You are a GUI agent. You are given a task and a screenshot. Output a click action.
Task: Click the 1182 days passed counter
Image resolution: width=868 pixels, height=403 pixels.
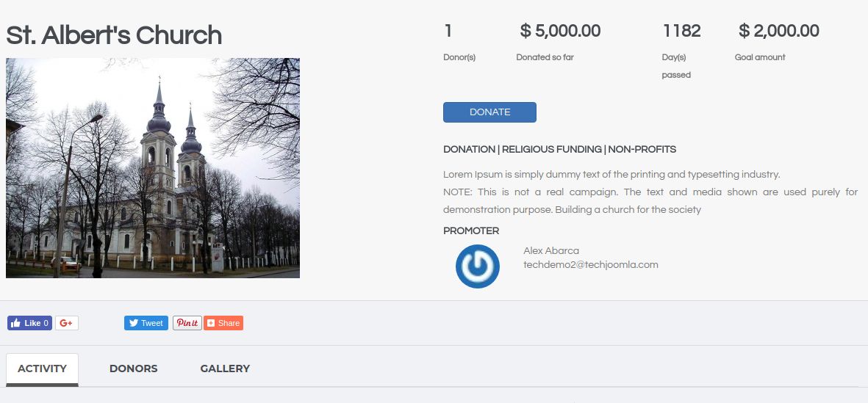click(681, 31)
